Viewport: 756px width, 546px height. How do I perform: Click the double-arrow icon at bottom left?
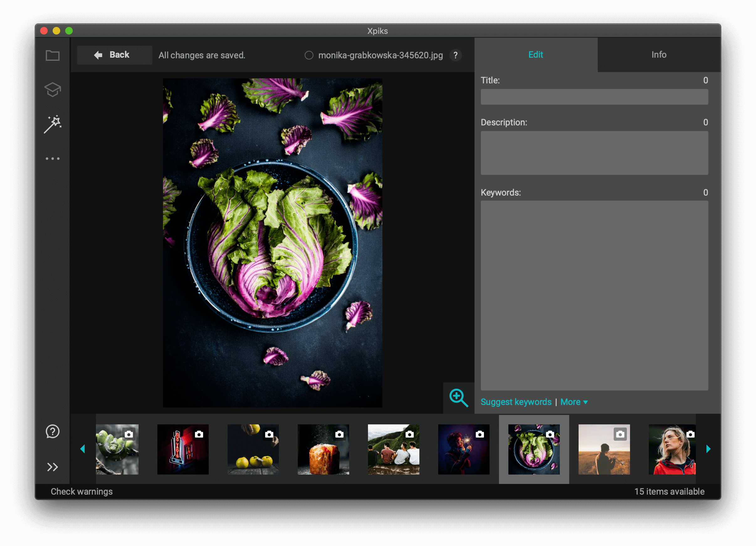click(52, 467)
